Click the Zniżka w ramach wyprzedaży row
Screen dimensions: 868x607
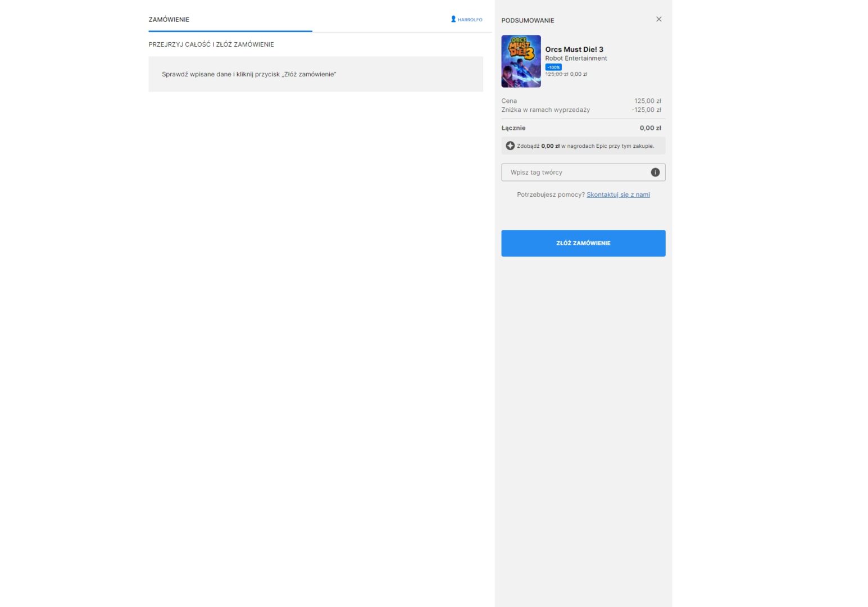click(583, 110)
